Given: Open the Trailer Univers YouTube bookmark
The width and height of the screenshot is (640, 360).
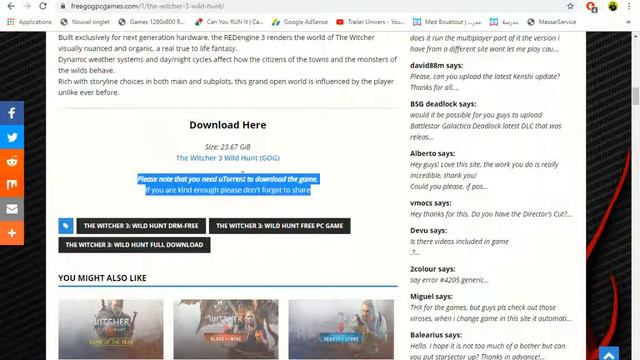Looking at the screenshot, I should [370, 22].
